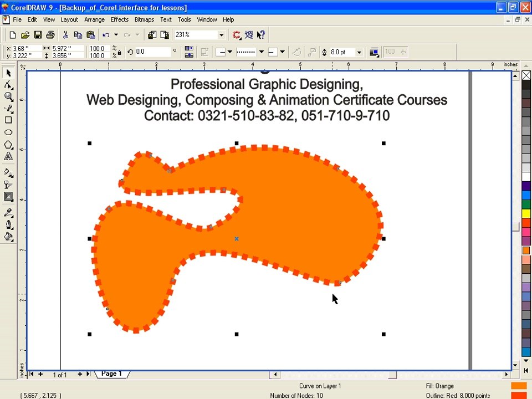Select the Rectangle tool
Viewport: 532px width, 399px height.
[x=8, y=120]
